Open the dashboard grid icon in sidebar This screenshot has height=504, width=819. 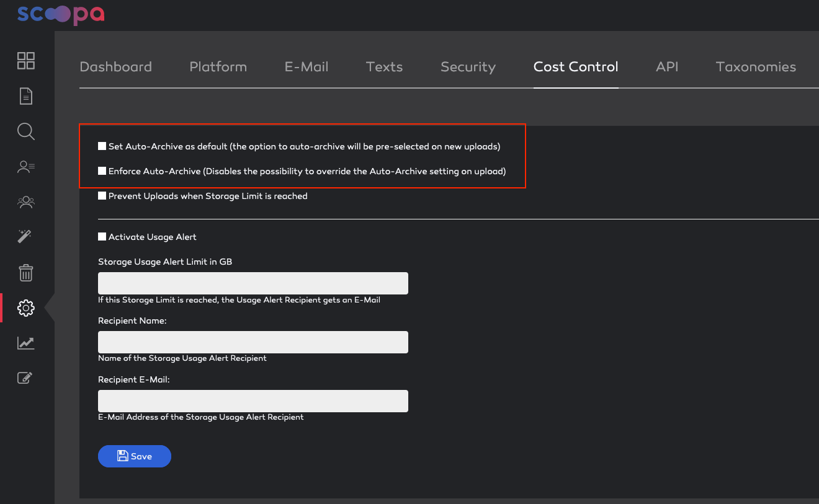26,61
